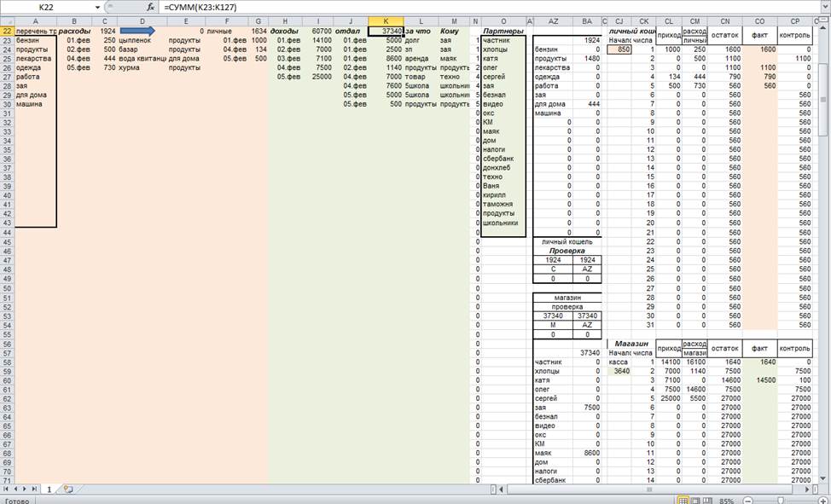Expand the formula bar
The width and height of the screenshot is (831, 504).
(x=825, y=8)
